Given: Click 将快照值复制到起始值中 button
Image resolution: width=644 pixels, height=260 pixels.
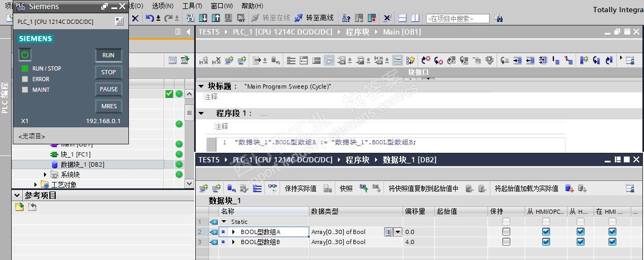Looking at the screenshot, I should pyautogui.click(x=423, y=188).
